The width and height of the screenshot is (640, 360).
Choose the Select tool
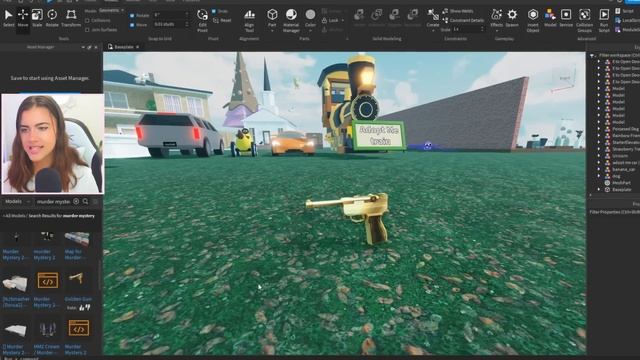(8, 18)
